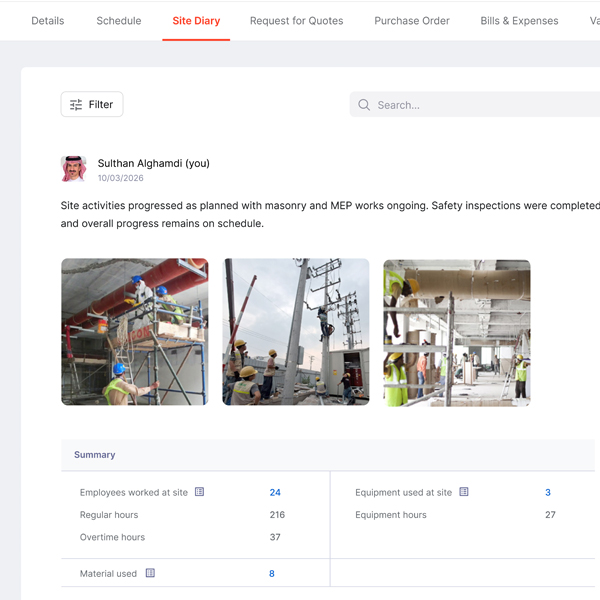Click the equipment count link 3

click(548, 492)
